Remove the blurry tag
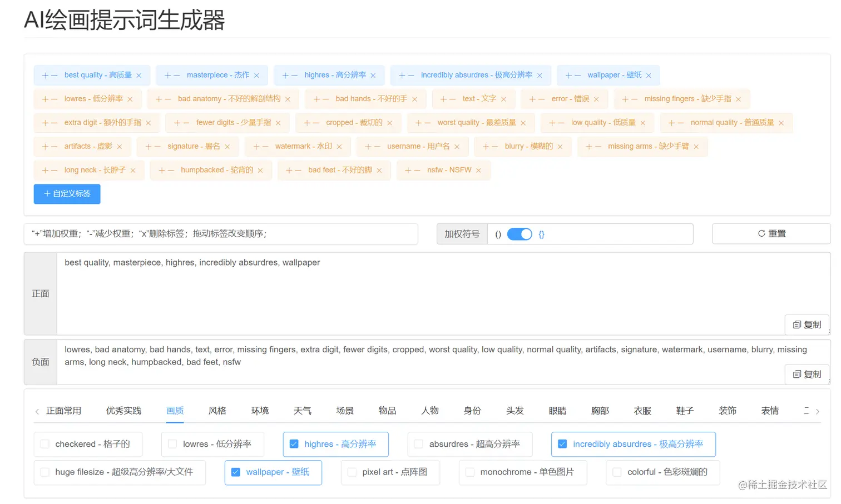Screen dimensions: 841x504 (x=560, y=147)
